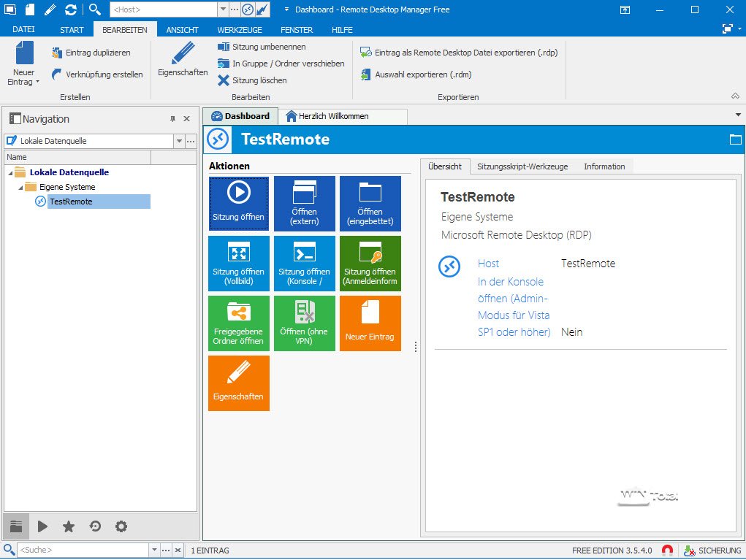Image resolution: width=746 pixels, height=560 pixels.
Task: Click the Sitzung öffnen play tile
Action: tap(239, 203)
